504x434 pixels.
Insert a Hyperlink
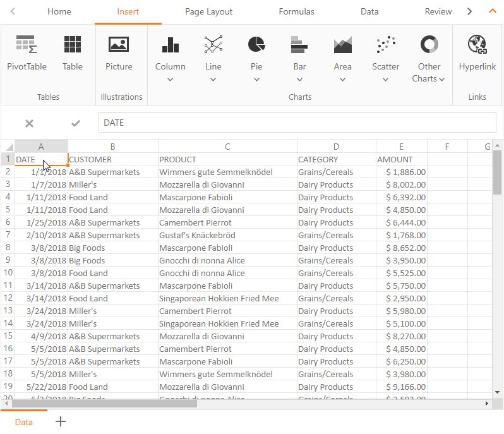(x=477, y=53)
